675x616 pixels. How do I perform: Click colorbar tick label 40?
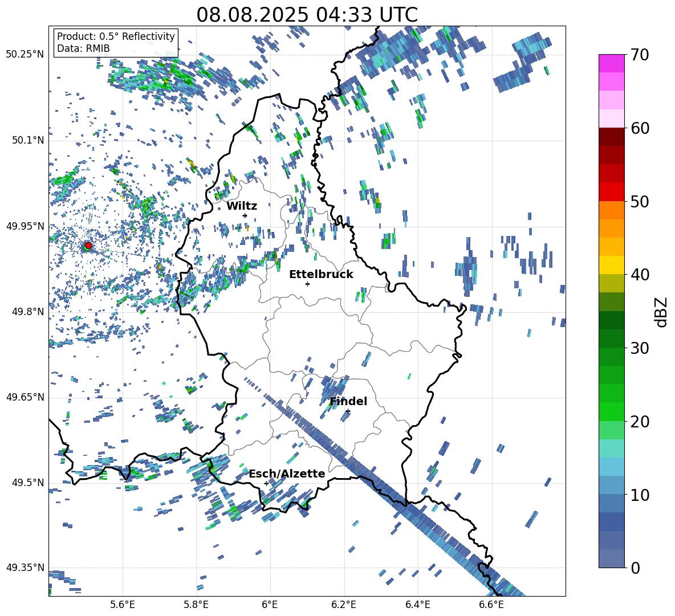click(x=640, y=275)
